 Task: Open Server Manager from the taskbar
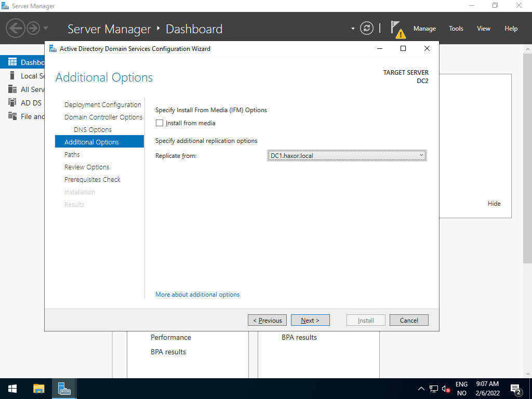64,389
